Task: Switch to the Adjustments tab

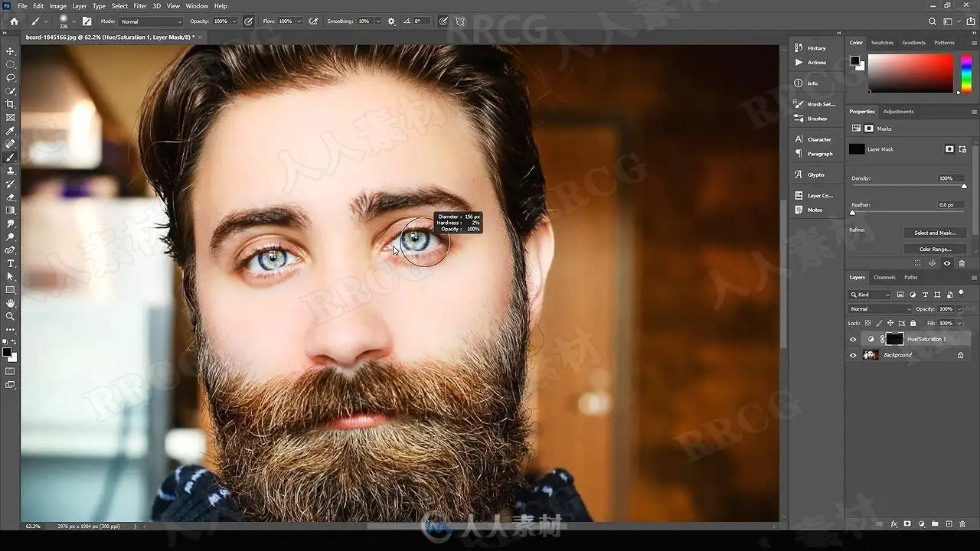Action: (898, 112)
